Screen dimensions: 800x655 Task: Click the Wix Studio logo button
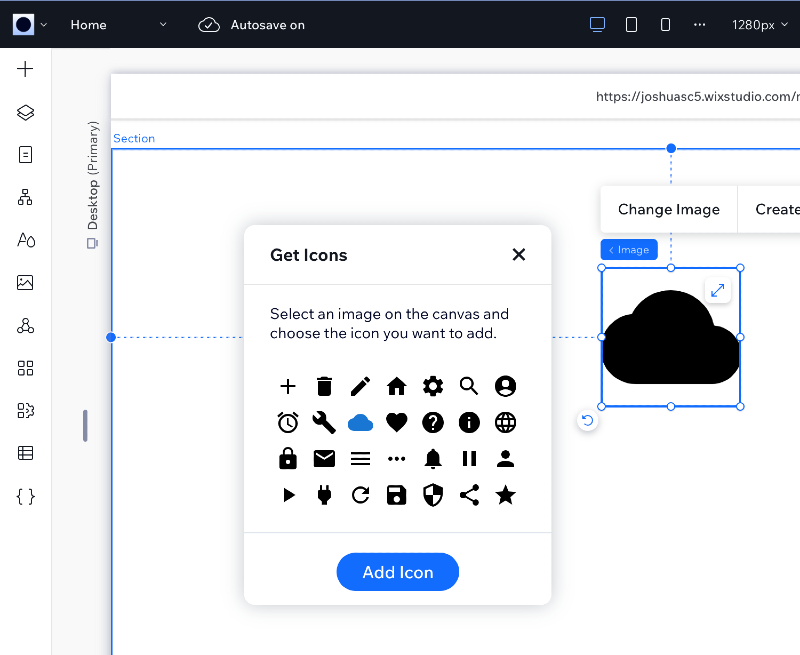pyautogui.click(x=23, y=24)
